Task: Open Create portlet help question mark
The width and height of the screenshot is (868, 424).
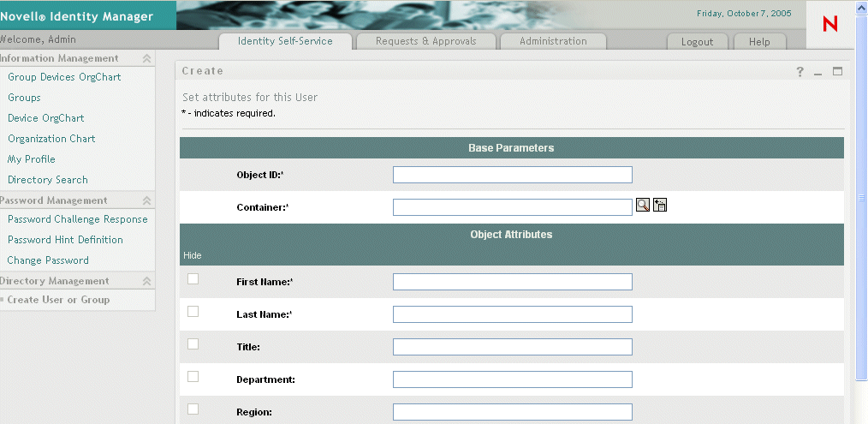Action: click(x=800, y=71)
